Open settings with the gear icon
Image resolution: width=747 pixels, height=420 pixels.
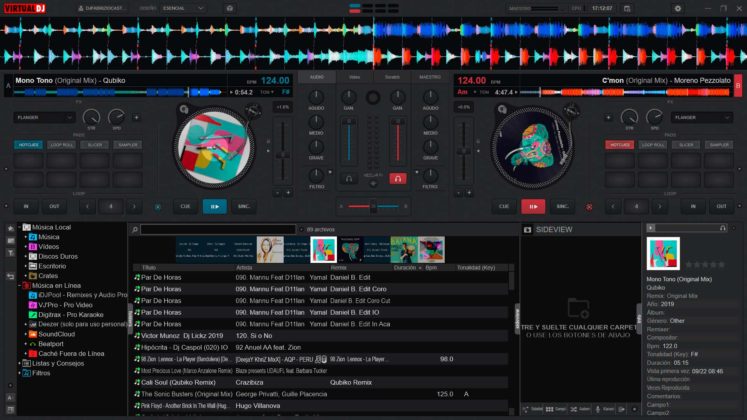pos(677,9)
